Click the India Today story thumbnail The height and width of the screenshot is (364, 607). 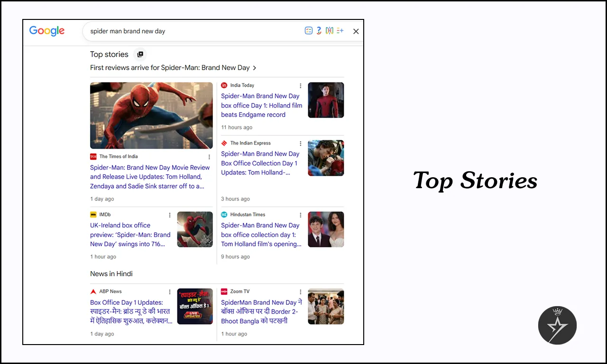point(326,100)
